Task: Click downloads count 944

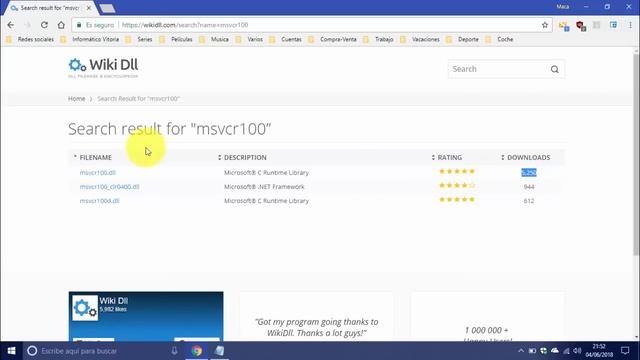Action: click(x=529, y=187)
